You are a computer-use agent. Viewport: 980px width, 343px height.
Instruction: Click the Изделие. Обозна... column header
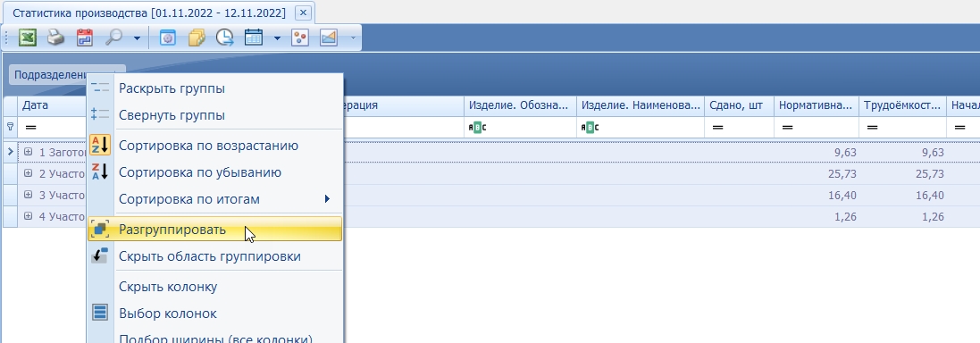click(x=520, y=106)
